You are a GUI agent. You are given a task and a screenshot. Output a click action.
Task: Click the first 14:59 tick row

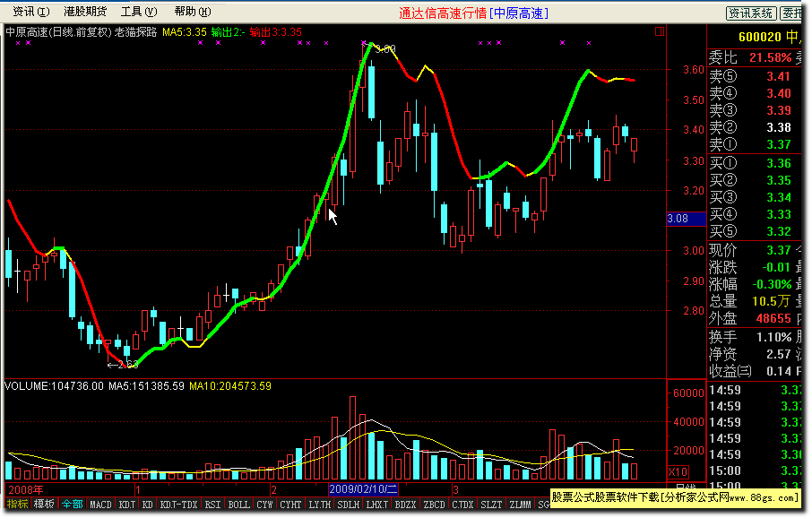click(754, 390)
